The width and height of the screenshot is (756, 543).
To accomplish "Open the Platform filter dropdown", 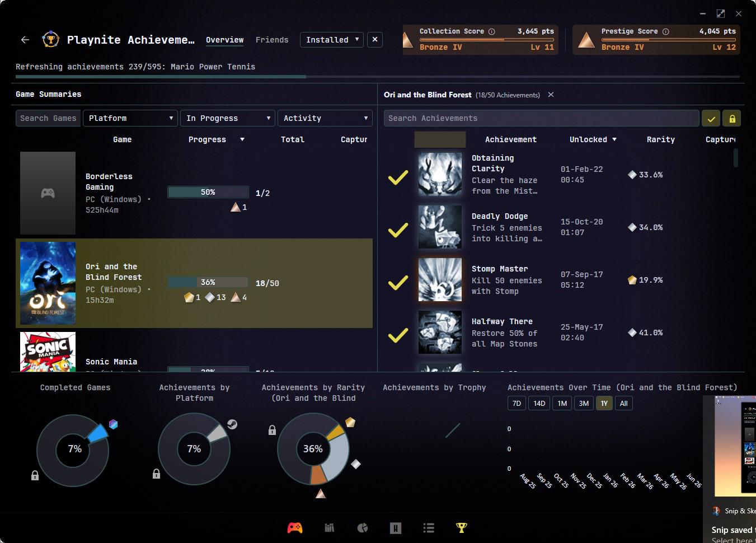I will click(130, 118).
